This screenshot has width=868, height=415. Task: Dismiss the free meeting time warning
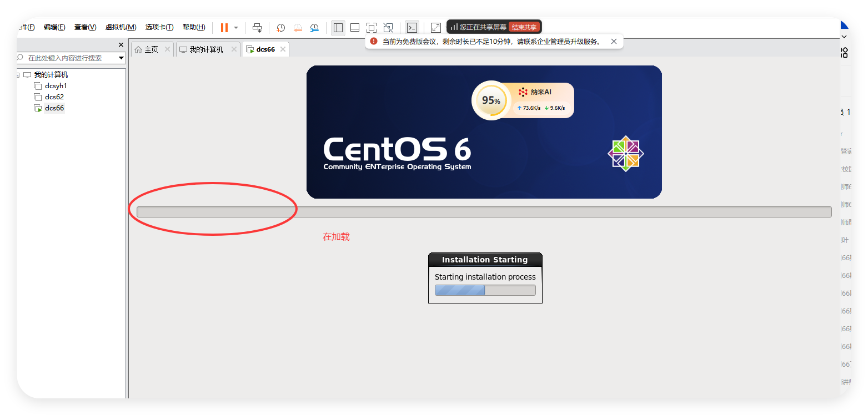pyautogui.click(x=614, y=42)
